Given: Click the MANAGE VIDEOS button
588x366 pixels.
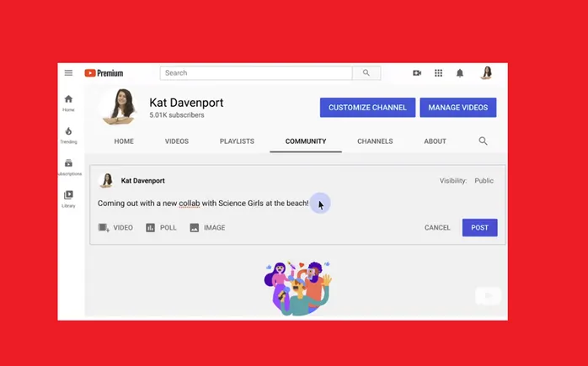Looking at the screenshot, I should pos(458,108).
